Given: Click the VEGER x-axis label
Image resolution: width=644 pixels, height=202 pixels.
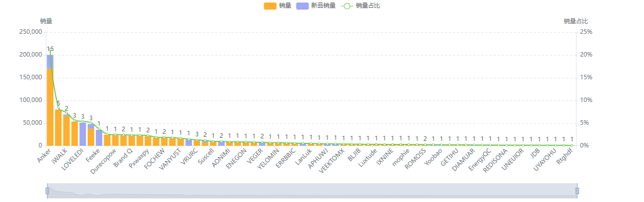Looking at the screenshot, I should [x=255, y=157].
